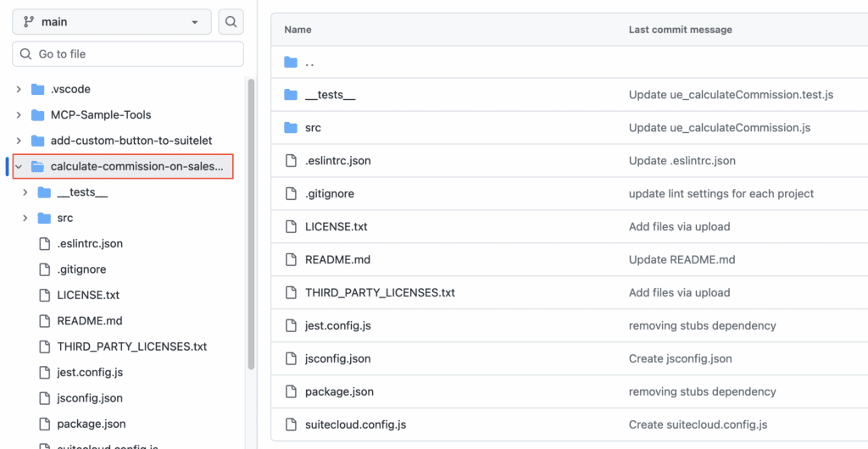Open THIRD_PARTY_LICENSES.txt in sidebar tree
This screenshot has width=868, height=449.
131,346
